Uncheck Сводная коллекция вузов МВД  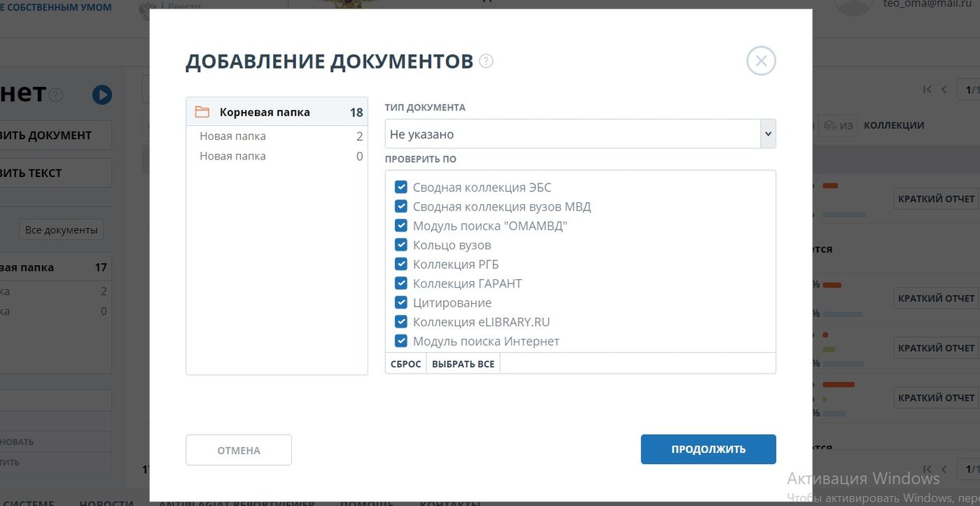[401, 206]
